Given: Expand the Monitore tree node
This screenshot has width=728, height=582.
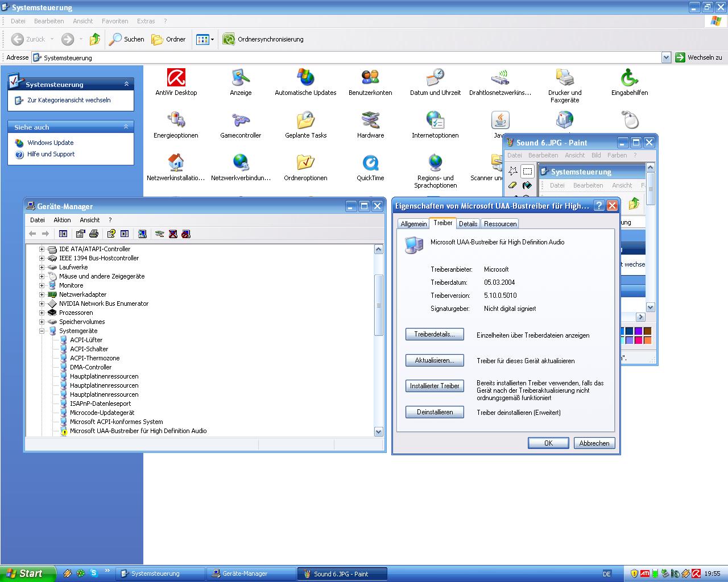Looking at the screenshot, I should point(42,285).
